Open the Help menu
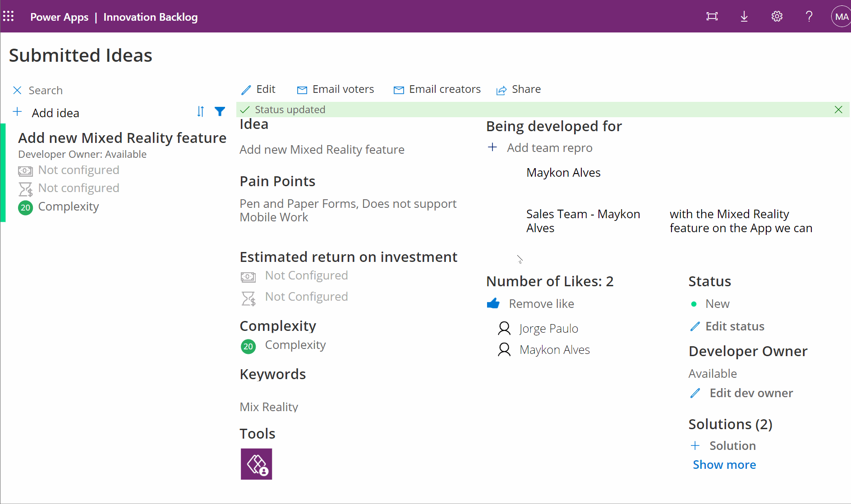This screenshot has width=851, height=504. pos(809,16)
